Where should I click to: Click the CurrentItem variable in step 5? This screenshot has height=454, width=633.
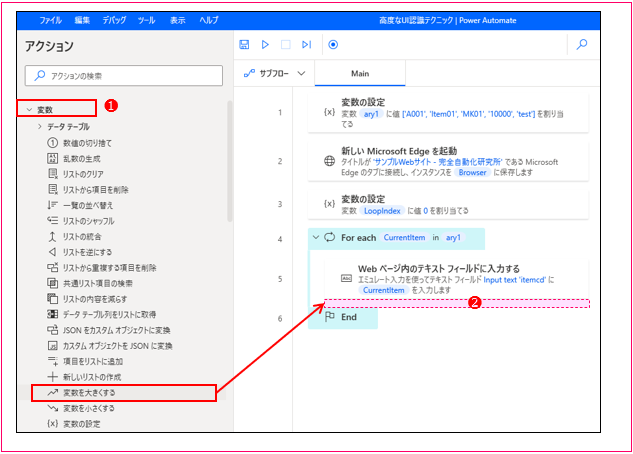coord(384,290)
